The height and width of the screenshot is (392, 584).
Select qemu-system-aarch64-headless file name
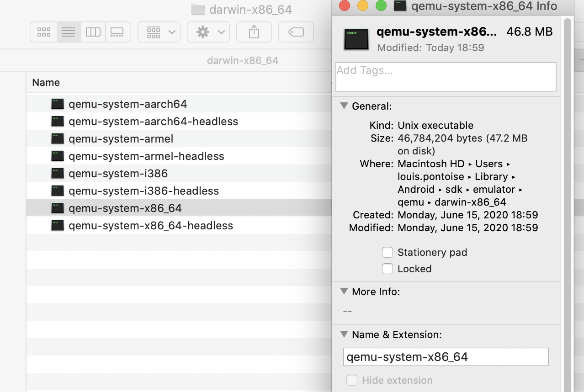pyautogui.click(x=154, y=122)
